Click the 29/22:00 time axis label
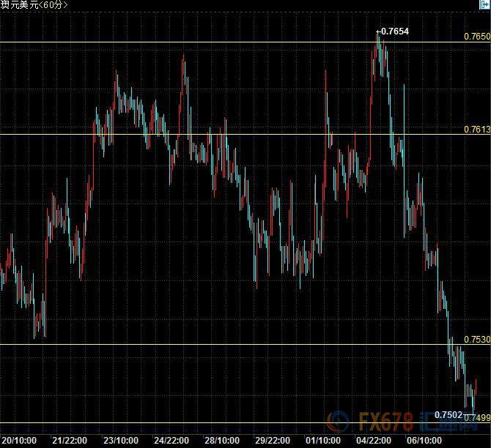 coord(273,441)
